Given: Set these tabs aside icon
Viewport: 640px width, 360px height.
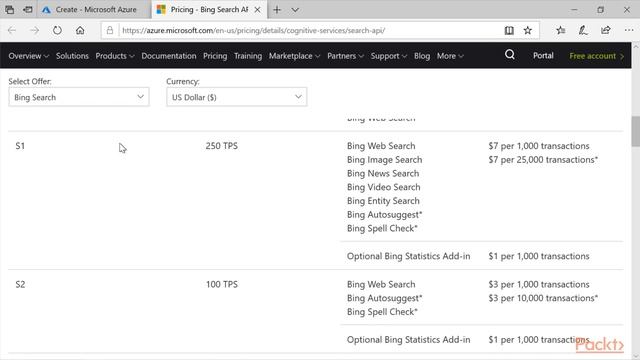Looking at the screenshot, I should click(28, 9).
